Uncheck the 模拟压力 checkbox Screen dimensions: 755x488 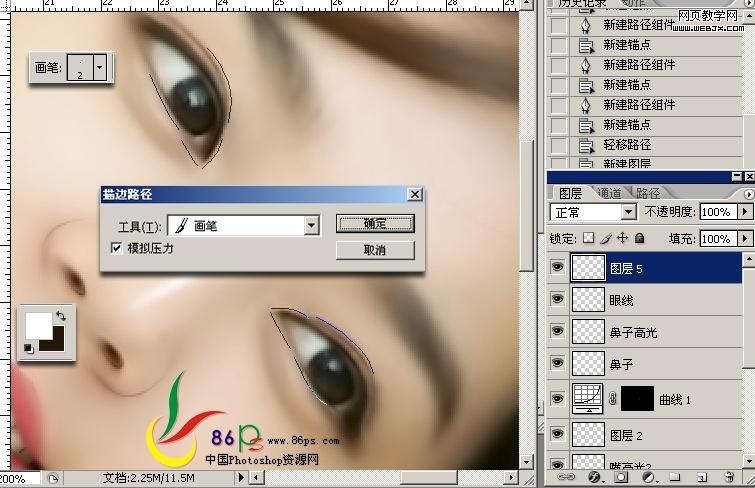pyautogui.click(x=117, y=248)
